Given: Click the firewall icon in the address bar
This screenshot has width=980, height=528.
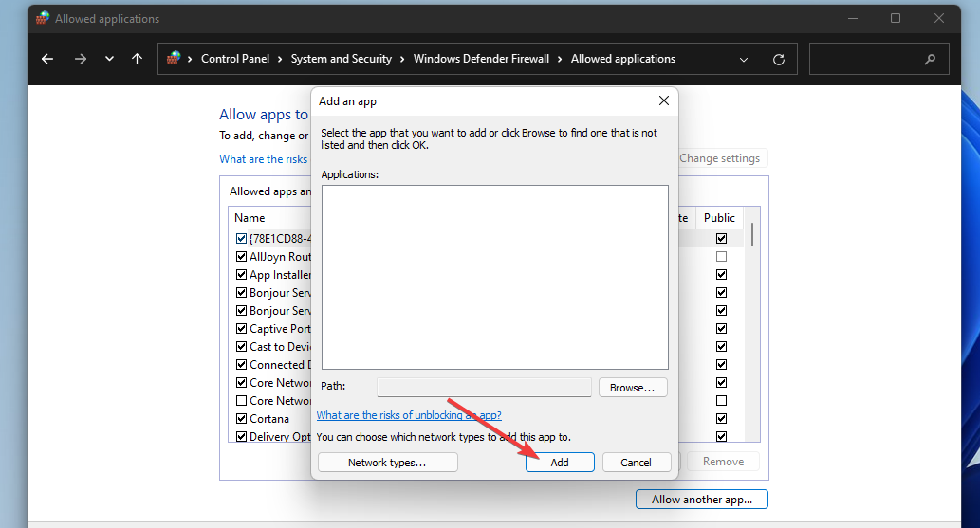Looking at the screenshot, I should [x=173, y=58].
